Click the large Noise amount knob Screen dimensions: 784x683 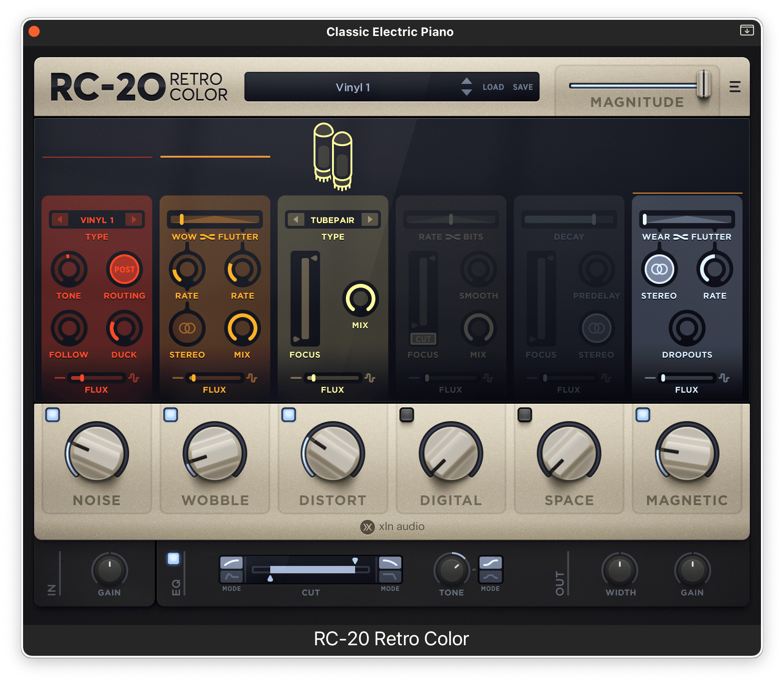click(97, 453)
